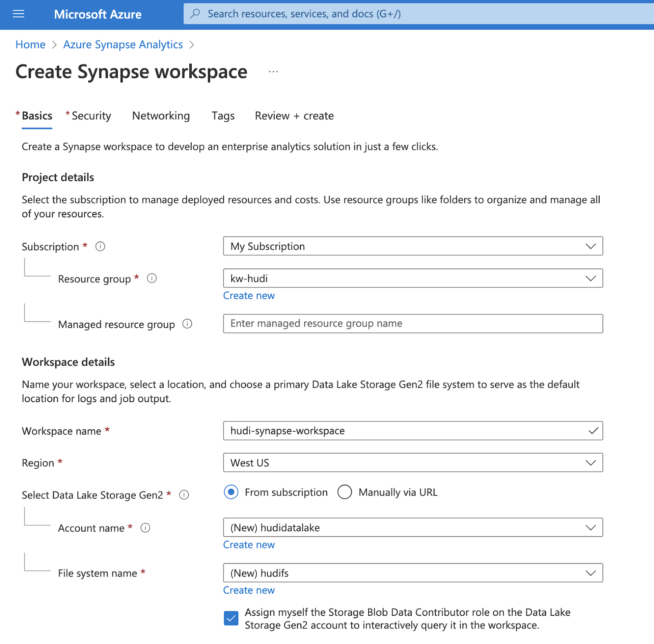
Task: Expand the Region dropdown
Action: tap(413, 463)
